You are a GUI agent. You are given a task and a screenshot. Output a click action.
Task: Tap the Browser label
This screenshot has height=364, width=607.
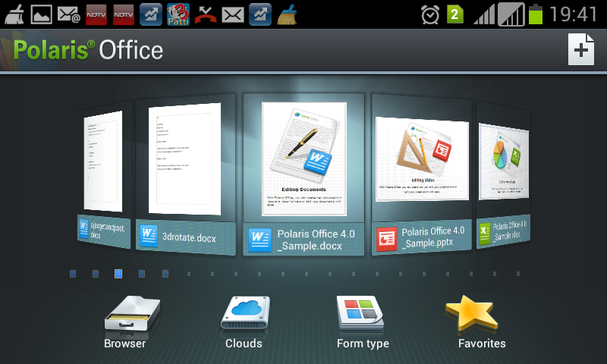pyautogui.click(x=124, y=344)
